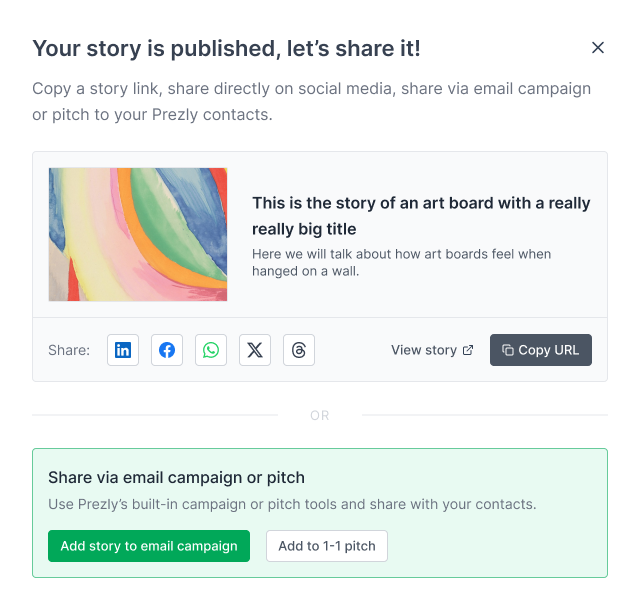The height and width of the screenshot is (610, 640).
Task: Open the View story link text
Action: 423,350
